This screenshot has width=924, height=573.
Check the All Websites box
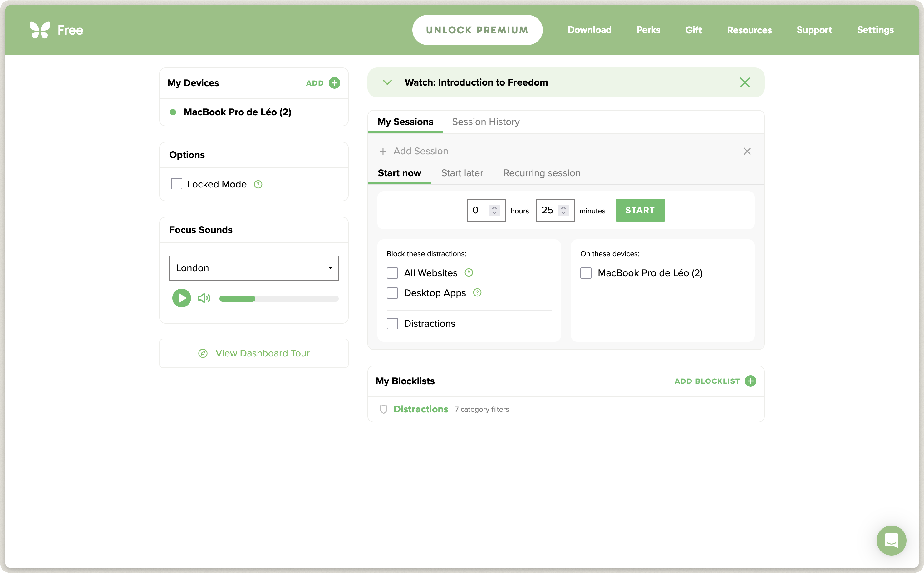point(392,273)
